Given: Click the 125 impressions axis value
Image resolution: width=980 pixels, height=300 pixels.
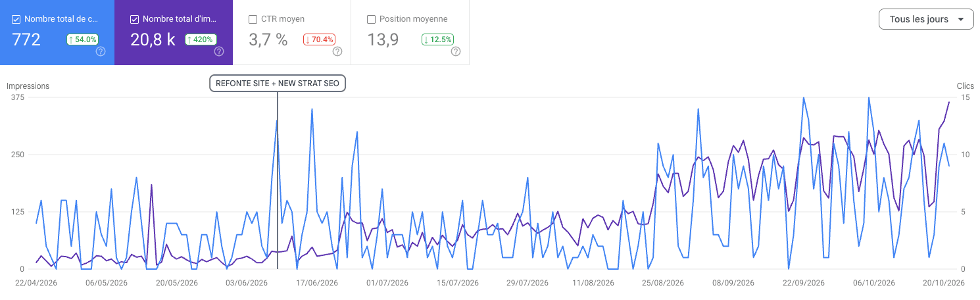Looking at the screenshot, I should 18,212.
